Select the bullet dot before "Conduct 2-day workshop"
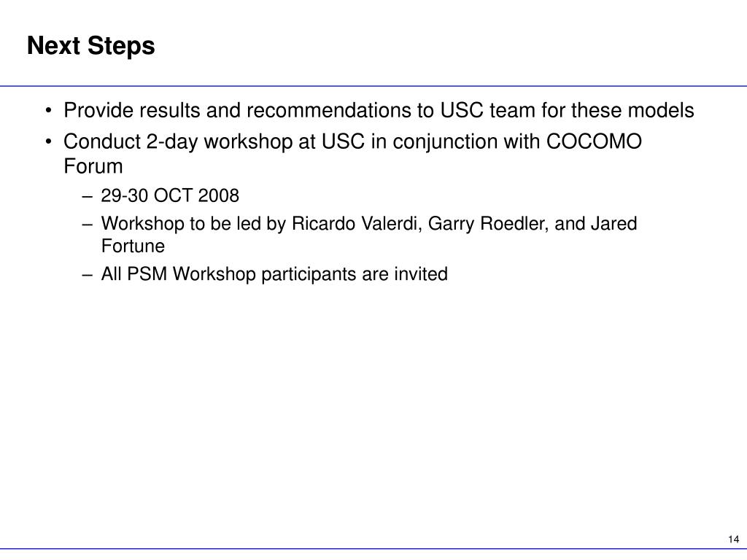Viewport: 747px width, 560px height. pos(49,142)
